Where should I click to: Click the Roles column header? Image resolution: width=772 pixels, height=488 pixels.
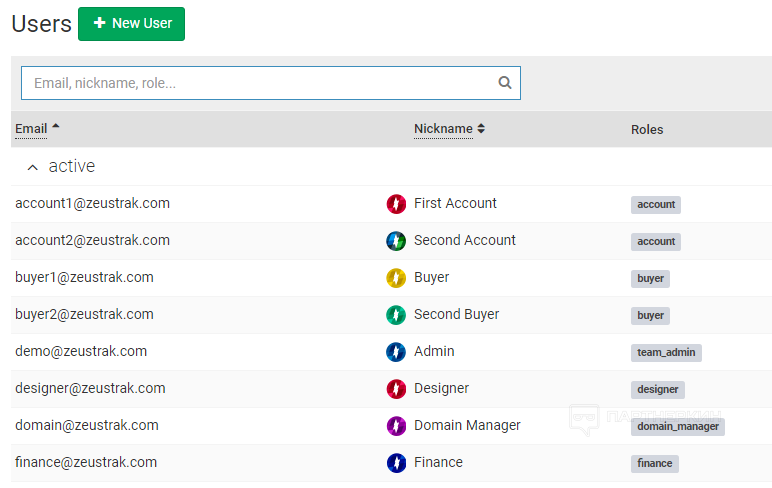(647, 130)
